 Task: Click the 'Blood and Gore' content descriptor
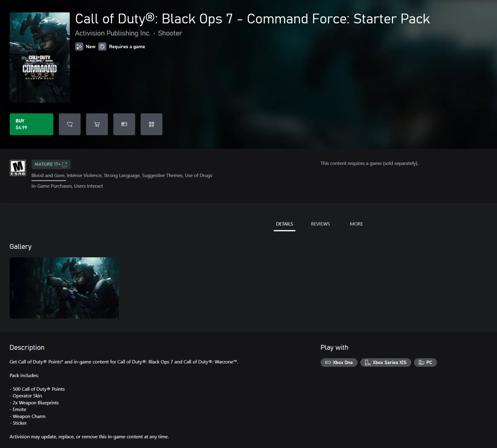(x=48, y=175)
